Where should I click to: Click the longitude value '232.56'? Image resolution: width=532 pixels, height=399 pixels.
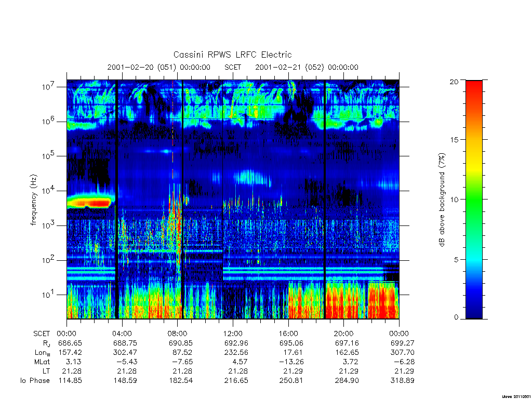236,353
